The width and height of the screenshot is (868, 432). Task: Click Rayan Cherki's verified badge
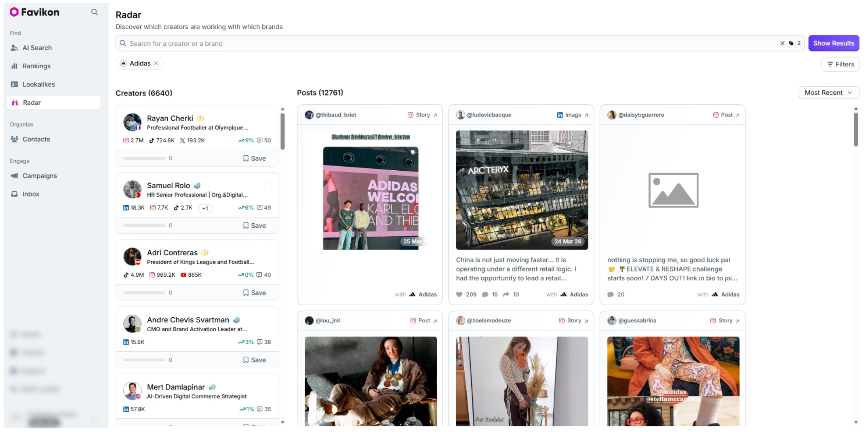200,119
